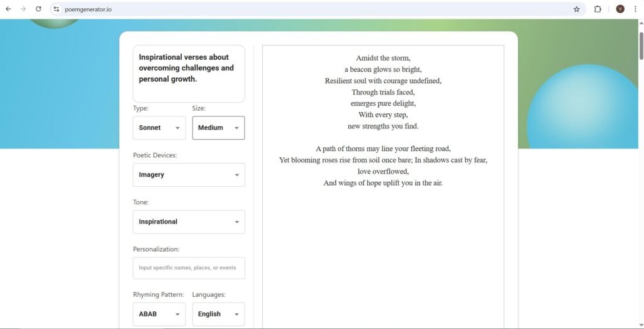Open the Size dropdown showing Medium
The width and height of the screenshot is (644, 329).
[218, 128]
